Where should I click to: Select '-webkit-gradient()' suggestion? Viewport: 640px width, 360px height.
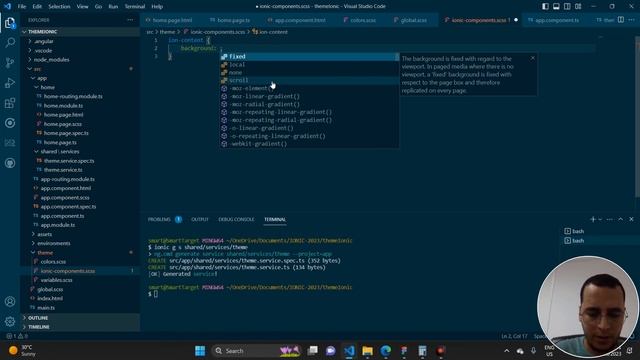[x=309, y=144]
